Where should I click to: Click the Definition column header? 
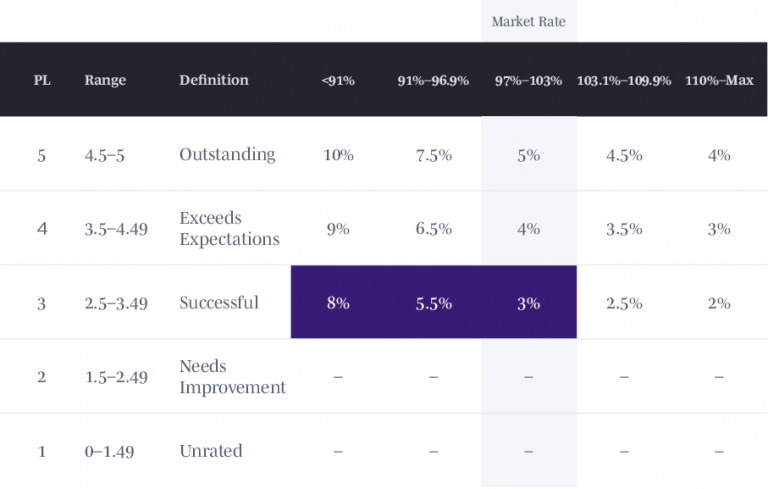pyautogui.click(x=214, y=80)
